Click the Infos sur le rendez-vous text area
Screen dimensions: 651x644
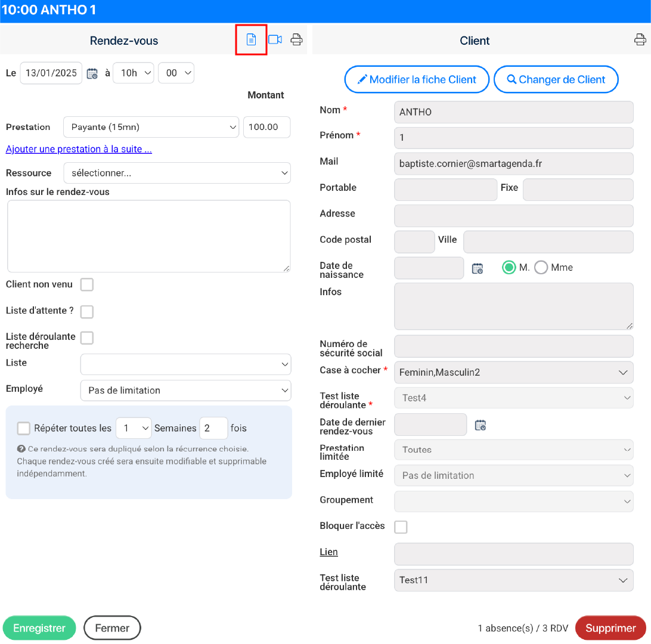[148, 236]
